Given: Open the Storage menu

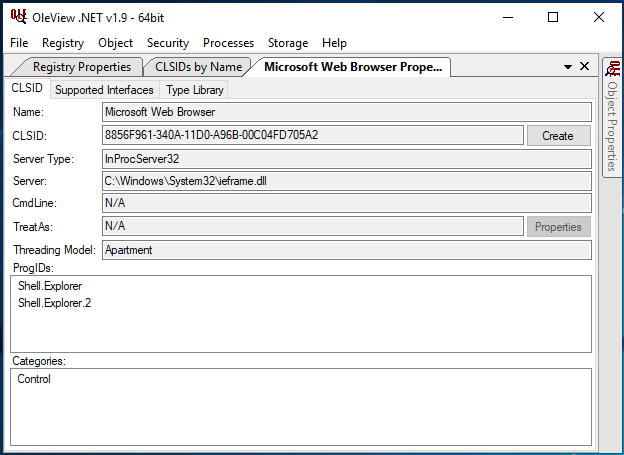Looking at the screenshot, I should click(288, 43).
